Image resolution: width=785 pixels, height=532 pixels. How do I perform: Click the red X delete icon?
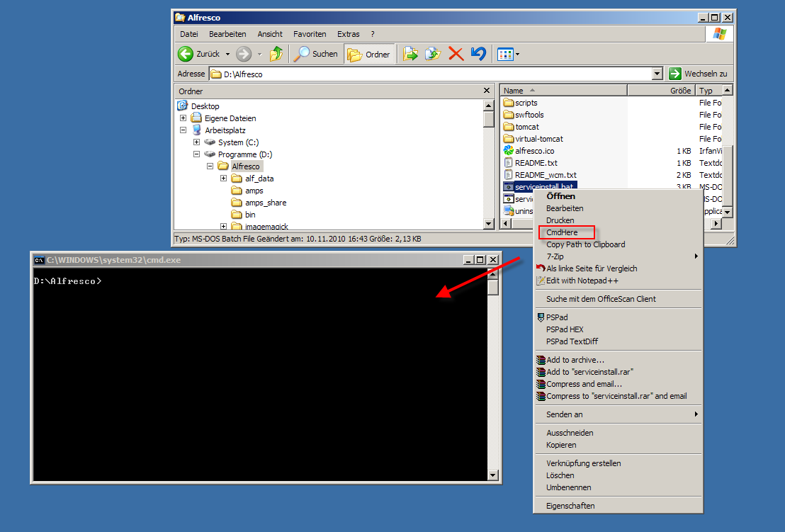click(456, 54)
